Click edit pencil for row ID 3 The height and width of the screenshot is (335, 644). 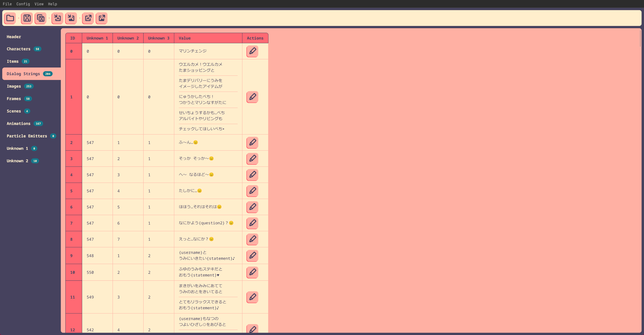click(x=253, y=159)
